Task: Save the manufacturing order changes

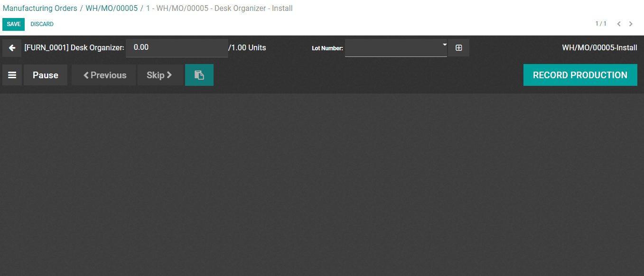Action: tap(13, 24)
